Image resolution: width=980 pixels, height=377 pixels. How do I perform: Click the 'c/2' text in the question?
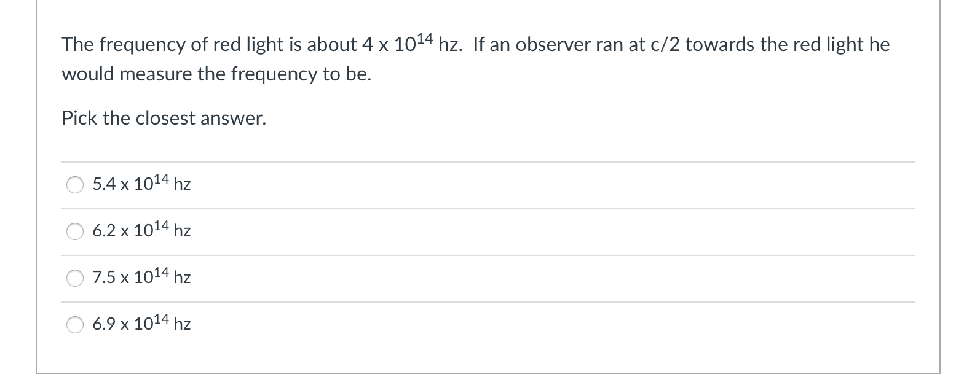coord(666,44)
